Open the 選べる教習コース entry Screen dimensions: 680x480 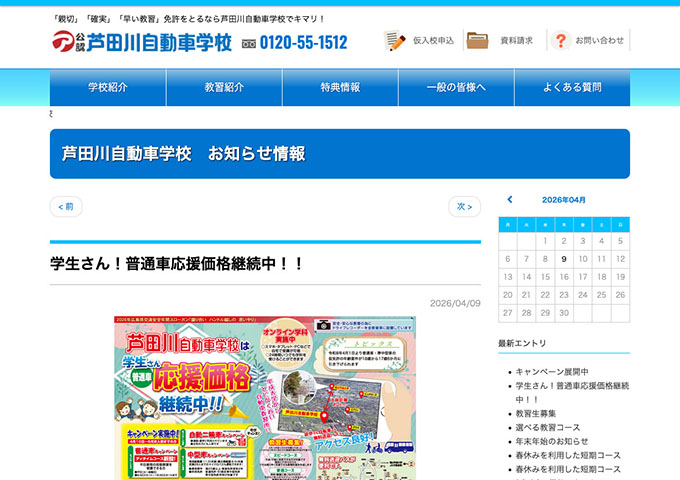click(548, 428)
